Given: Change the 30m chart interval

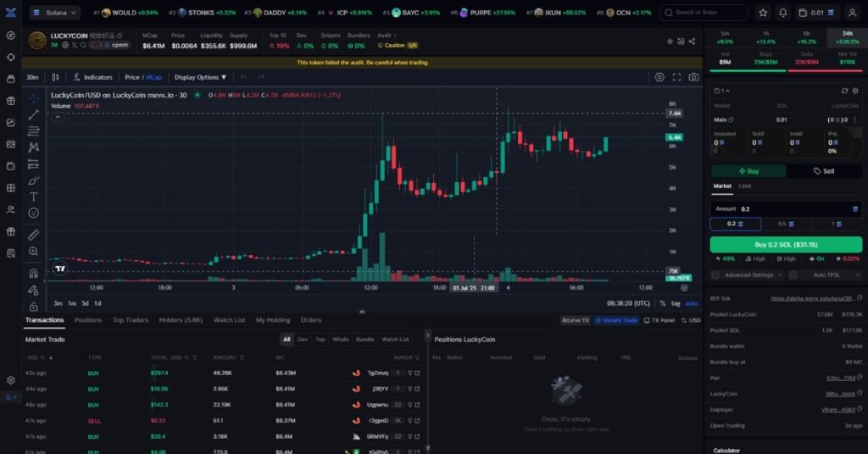Looking at the screenshot, I should click(x=33, y=77).
